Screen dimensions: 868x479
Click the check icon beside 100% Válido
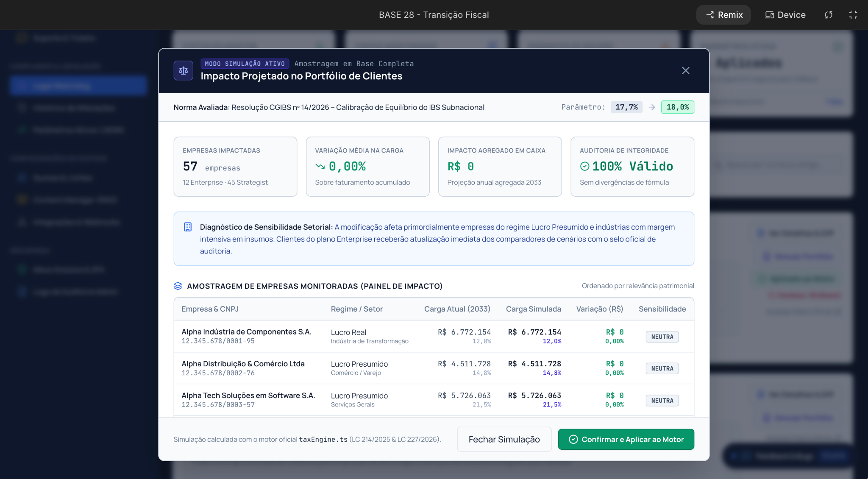click(584, 166)
